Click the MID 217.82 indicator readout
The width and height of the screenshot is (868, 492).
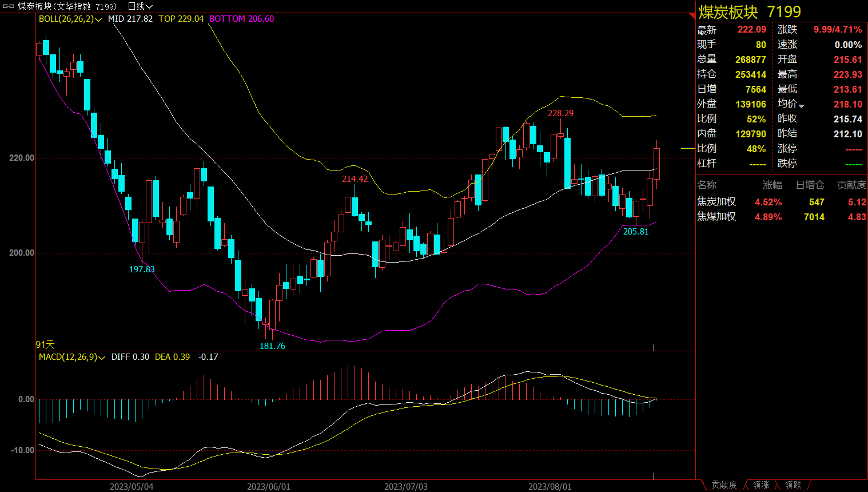coord(130,19)
